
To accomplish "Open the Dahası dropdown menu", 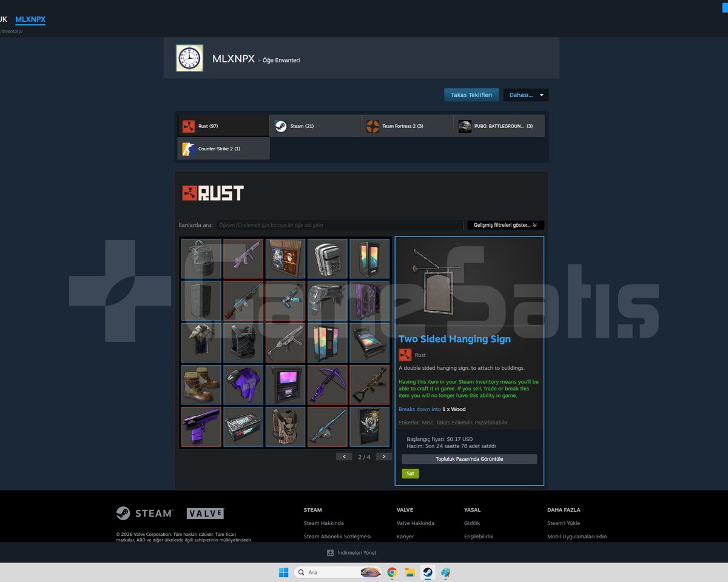I will [526, 95].
